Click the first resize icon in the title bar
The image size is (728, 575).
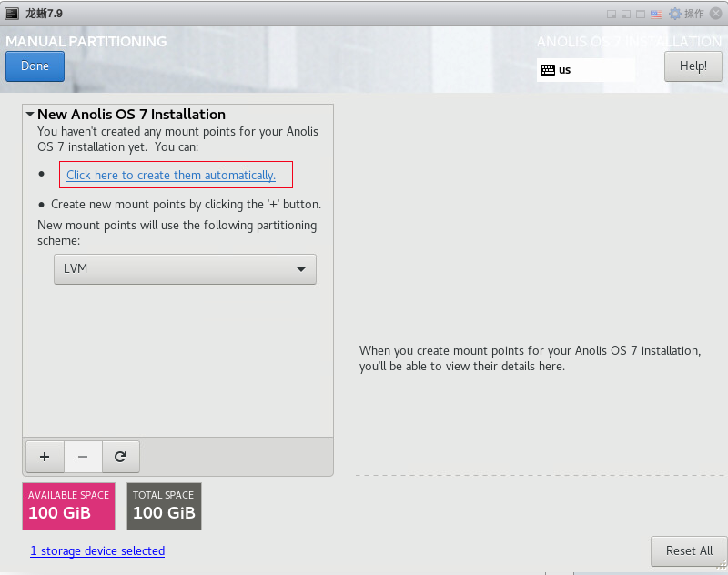612,14
